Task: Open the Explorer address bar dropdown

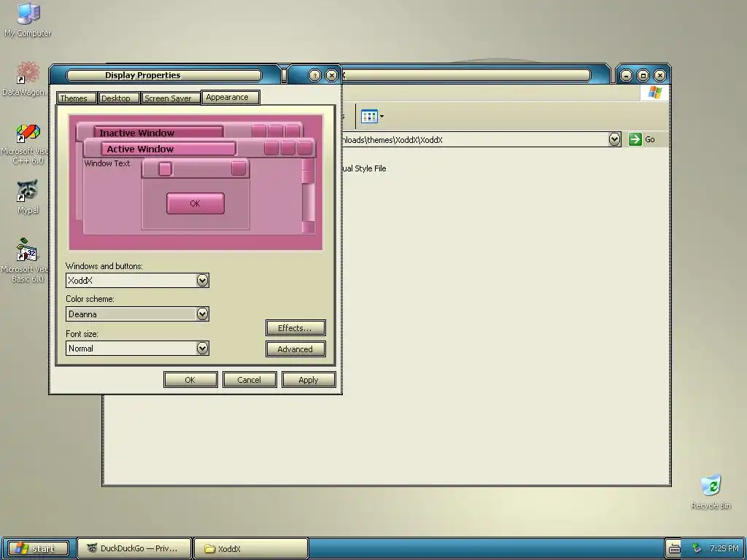Action: (x=614, y=139)
